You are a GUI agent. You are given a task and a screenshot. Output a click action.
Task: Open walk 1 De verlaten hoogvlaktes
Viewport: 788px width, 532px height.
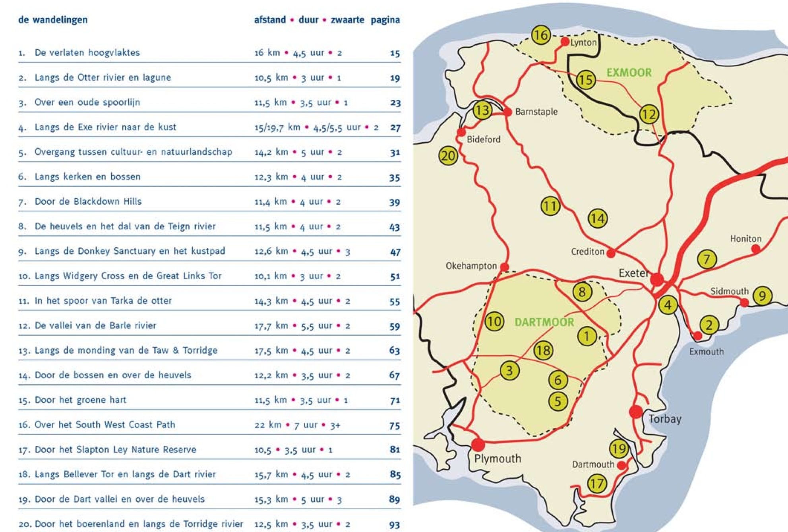(x=87, y=52)
